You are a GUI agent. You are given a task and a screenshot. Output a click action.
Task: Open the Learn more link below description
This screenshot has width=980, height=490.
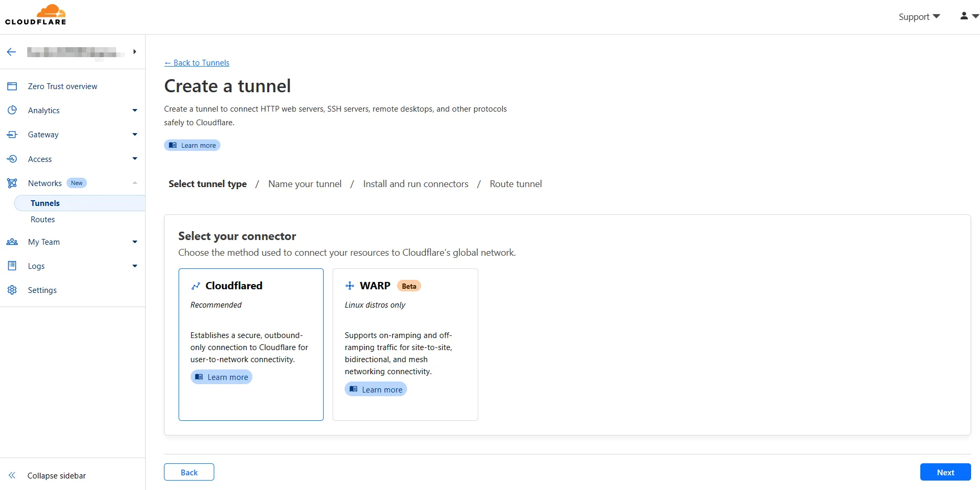pos(192,145)
